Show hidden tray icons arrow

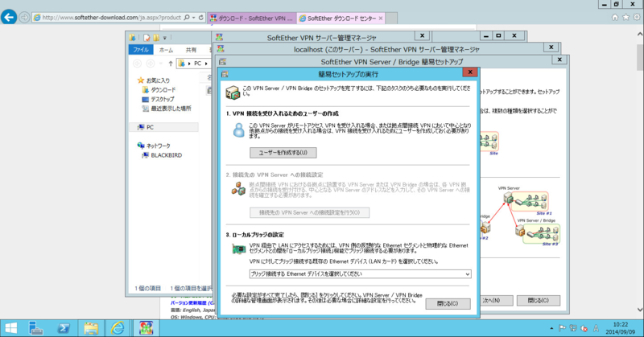551,328
